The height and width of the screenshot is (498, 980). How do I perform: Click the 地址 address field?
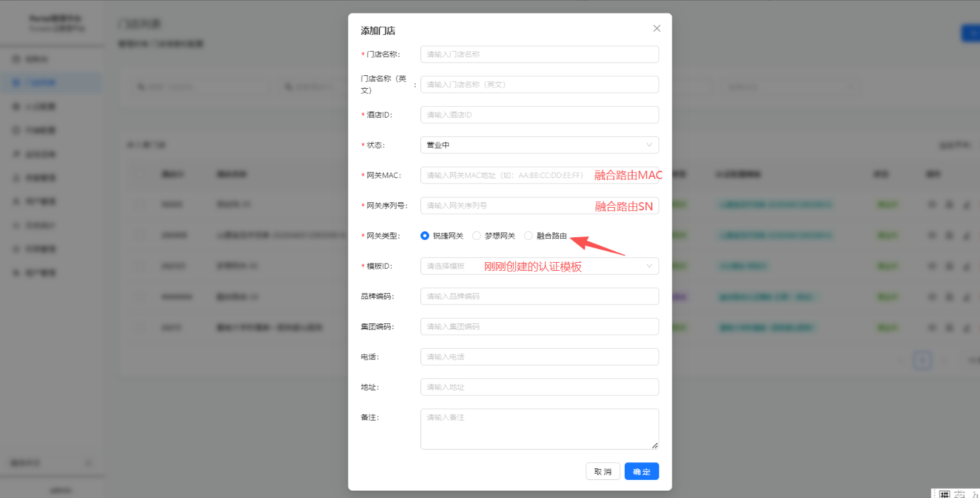tap(539, 387)
